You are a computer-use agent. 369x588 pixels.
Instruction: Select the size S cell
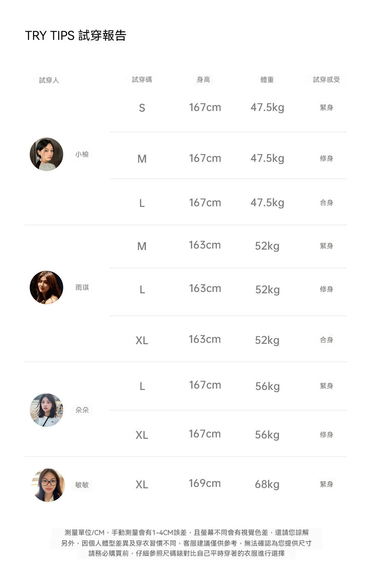coord(142,108)
